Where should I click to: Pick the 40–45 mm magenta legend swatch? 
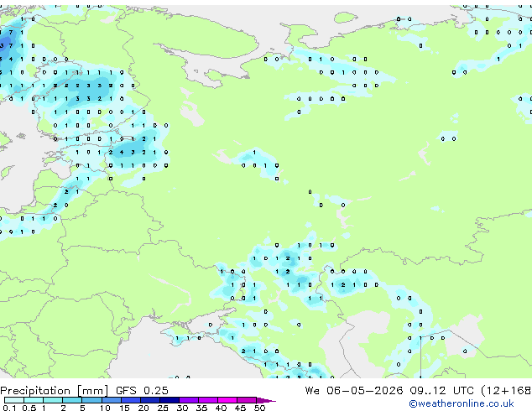click(227, 400)
